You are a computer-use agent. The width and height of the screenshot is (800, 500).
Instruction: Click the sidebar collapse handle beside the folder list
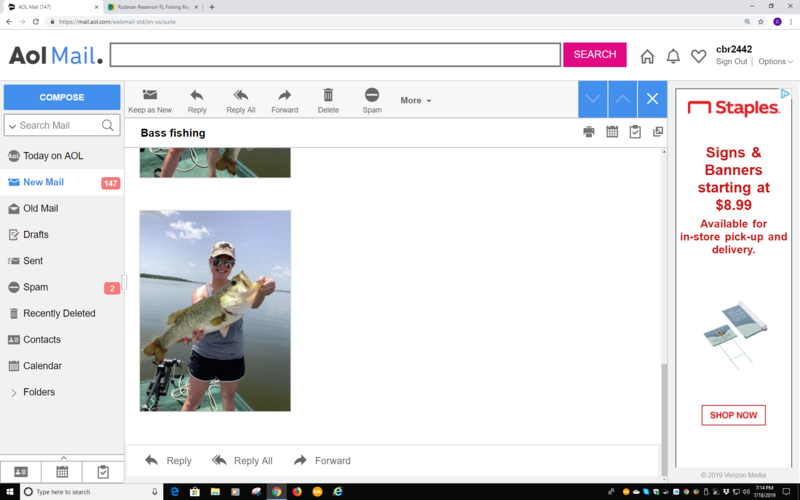click(124, 282)
